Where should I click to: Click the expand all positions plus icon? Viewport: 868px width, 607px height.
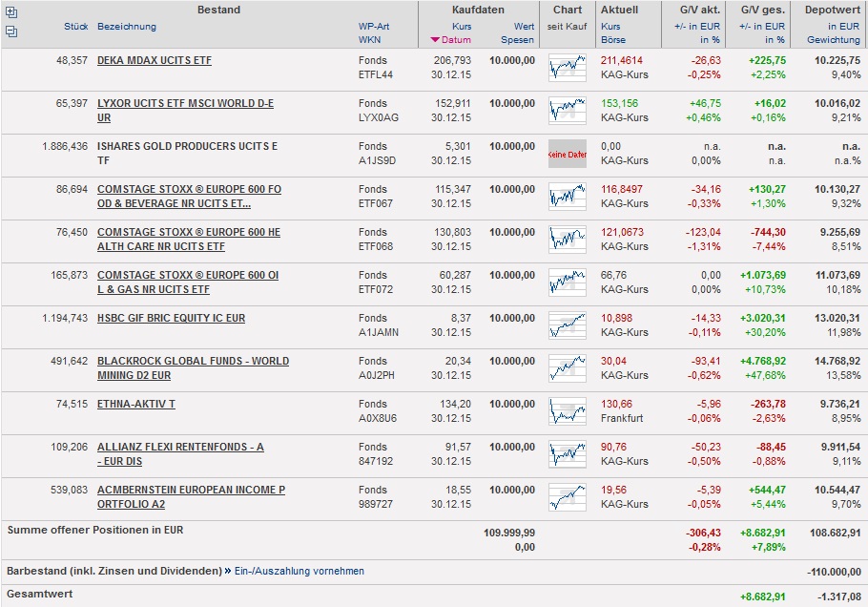(x=10, y=12)
